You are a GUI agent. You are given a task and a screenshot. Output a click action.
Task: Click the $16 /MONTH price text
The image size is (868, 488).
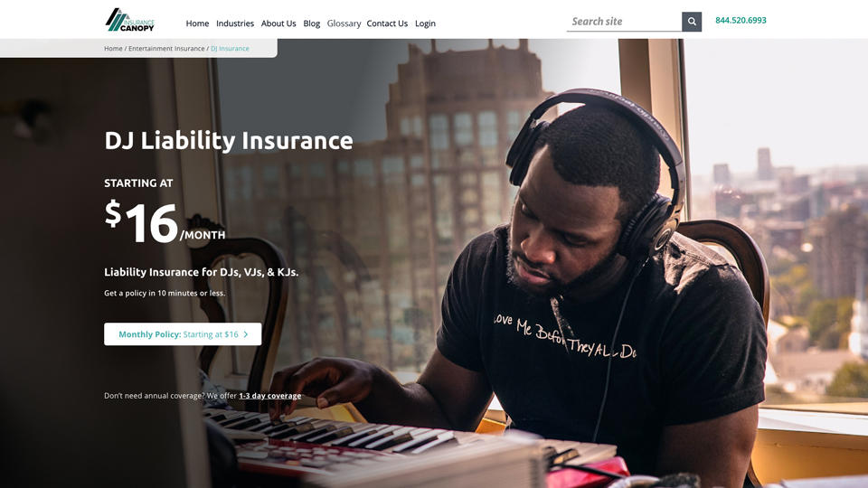(165, 222)
